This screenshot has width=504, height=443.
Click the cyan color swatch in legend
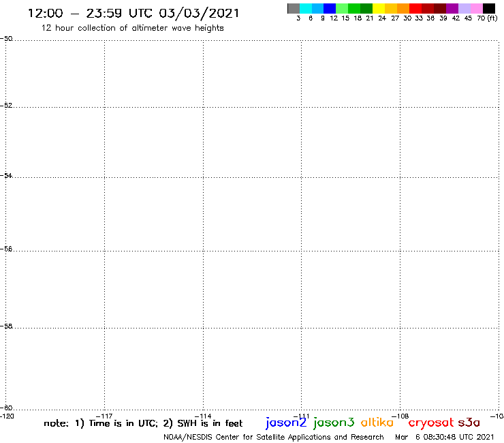coord(306,8)
